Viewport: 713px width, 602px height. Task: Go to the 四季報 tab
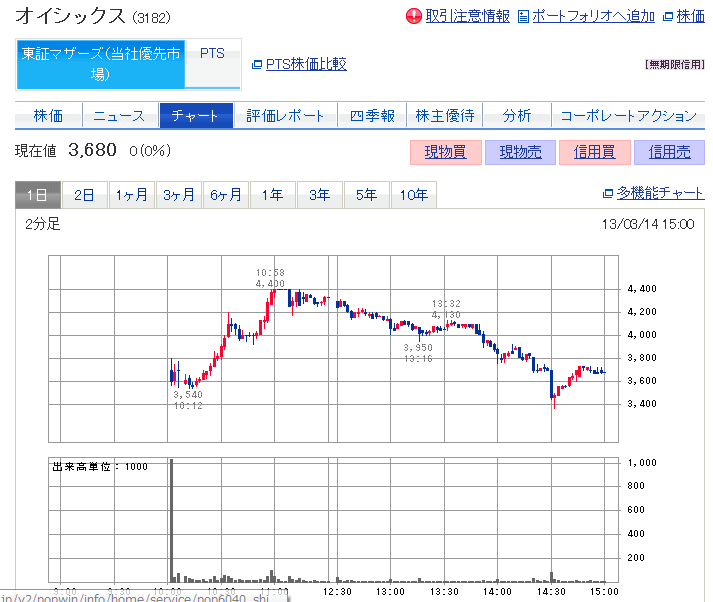372,116
